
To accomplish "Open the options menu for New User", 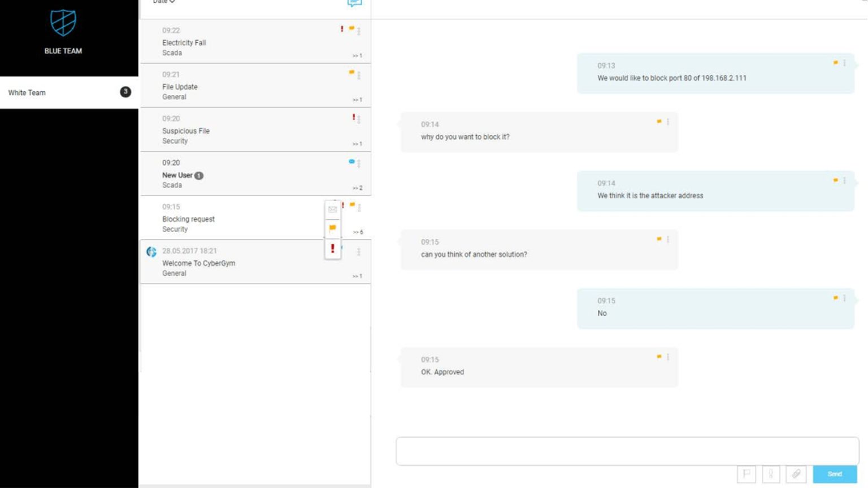I will point(359,163).
